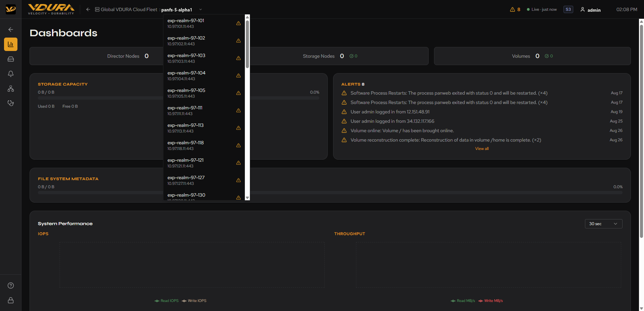The image size is (644, 311).
Task: Click the warning icon for exp-realm-97-104
Action: (x=238, y=75)
